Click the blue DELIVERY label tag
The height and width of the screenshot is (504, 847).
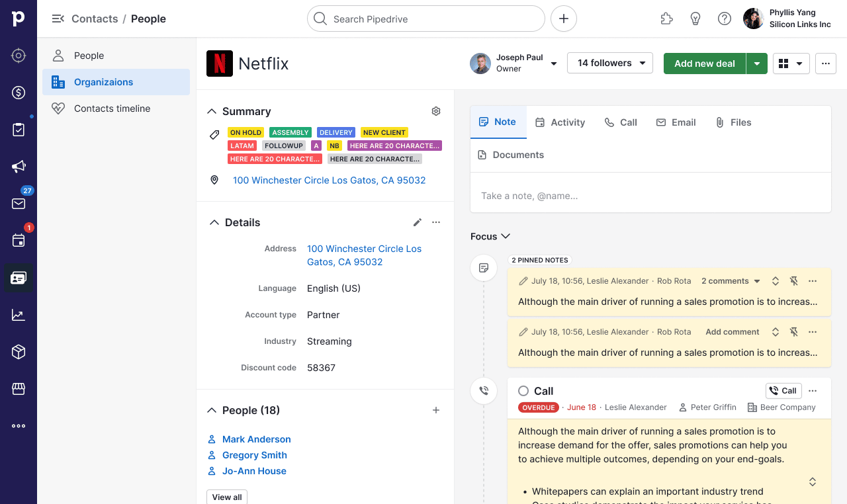tap(336, 132)
